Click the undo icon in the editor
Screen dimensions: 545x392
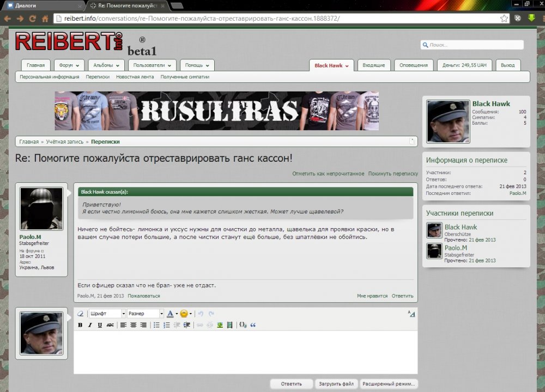[201, 314]
